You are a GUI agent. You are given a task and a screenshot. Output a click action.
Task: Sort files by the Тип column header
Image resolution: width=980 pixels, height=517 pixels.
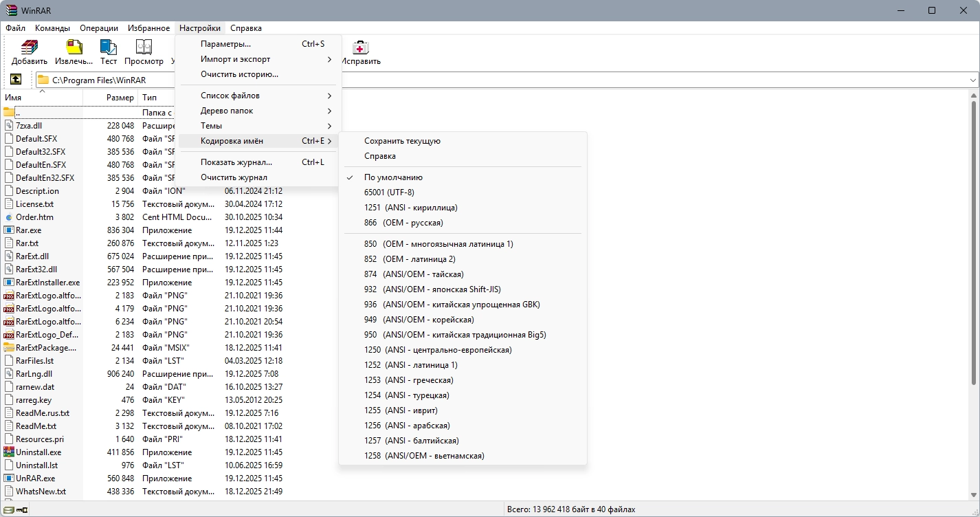coord(157,98)
